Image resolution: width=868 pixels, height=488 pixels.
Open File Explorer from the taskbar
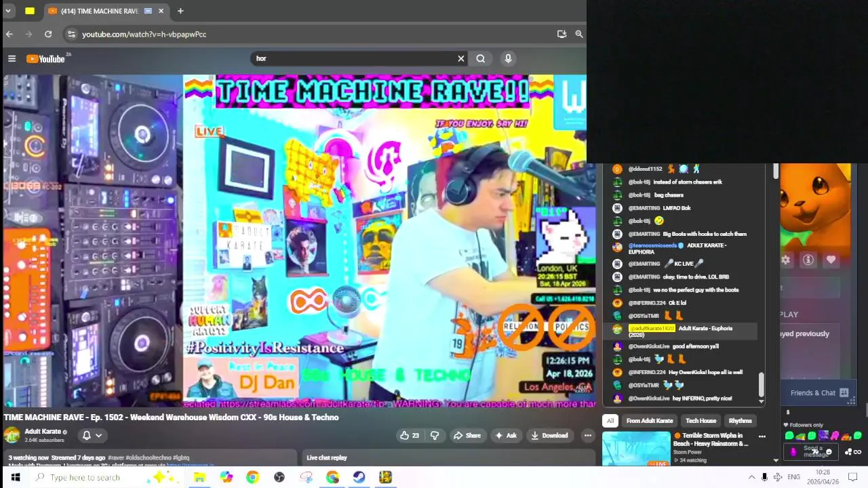point(199,477)
